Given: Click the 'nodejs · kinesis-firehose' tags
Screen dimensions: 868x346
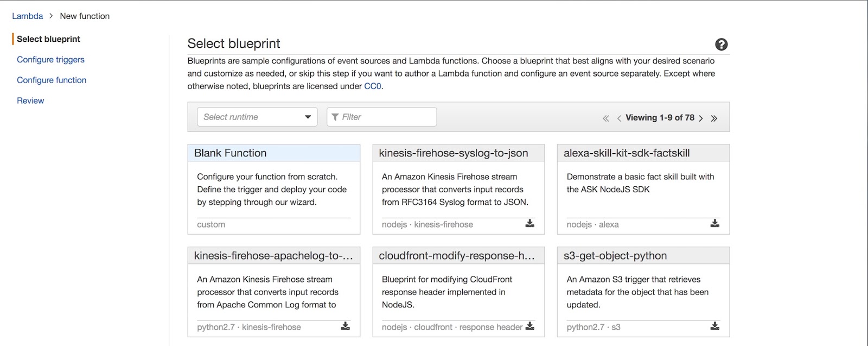Looking at the screenshot, I should 427,224.
